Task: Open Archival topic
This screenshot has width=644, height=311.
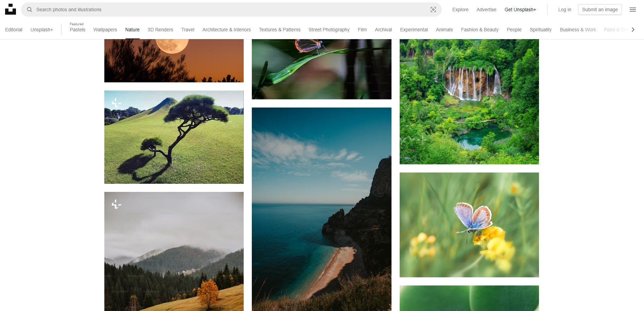Action: pyautogui.click(x=383, y=30)
